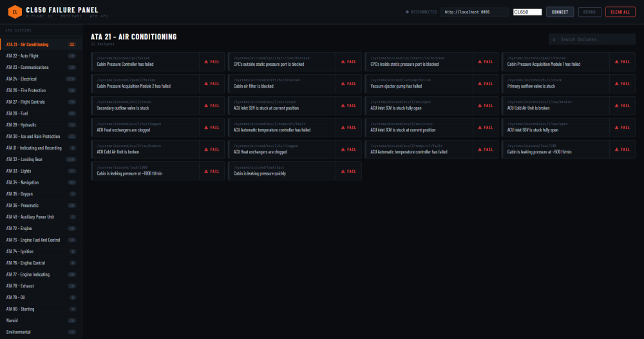The image size is (644, 339).
Task: Focus the Search failures input field
Action: [x=592, y=39]
